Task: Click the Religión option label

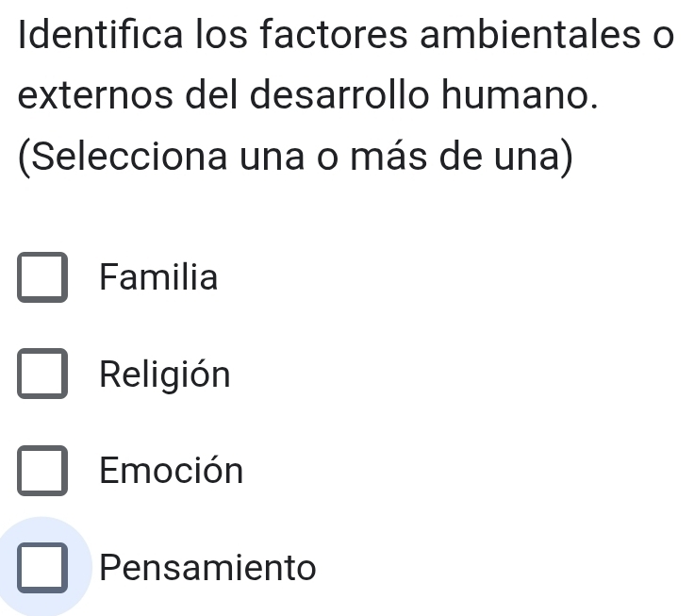Action: 164,375
